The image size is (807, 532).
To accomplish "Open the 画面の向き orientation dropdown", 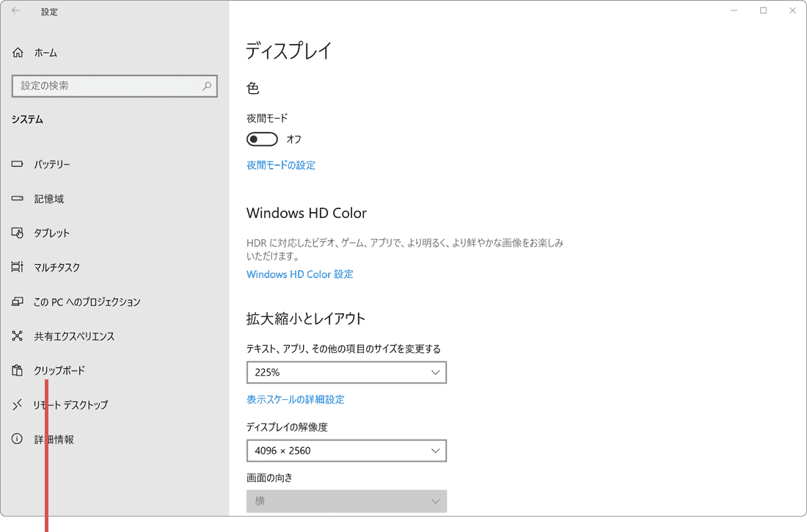I will (346, 500).
